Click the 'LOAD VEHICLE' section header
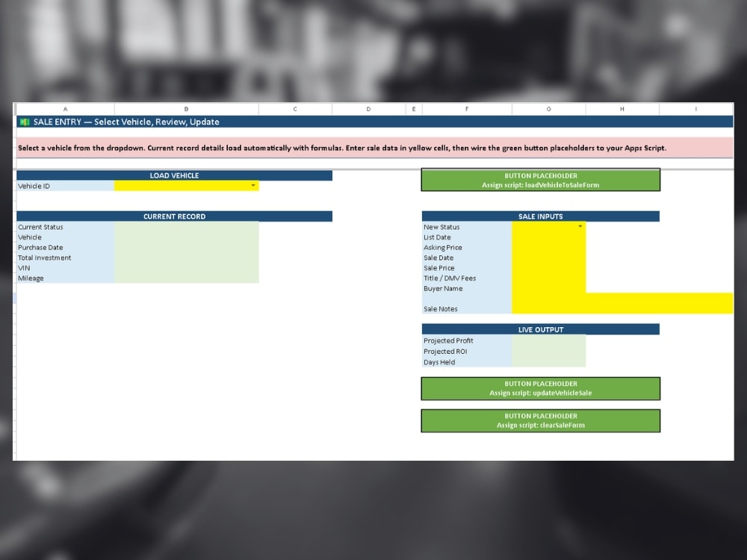The width and height of the screenshot is (747, 560). pos(174,175)
